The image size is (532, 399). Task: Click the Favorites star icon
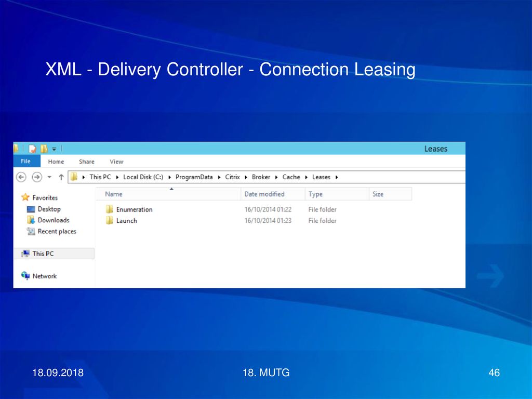25,197
